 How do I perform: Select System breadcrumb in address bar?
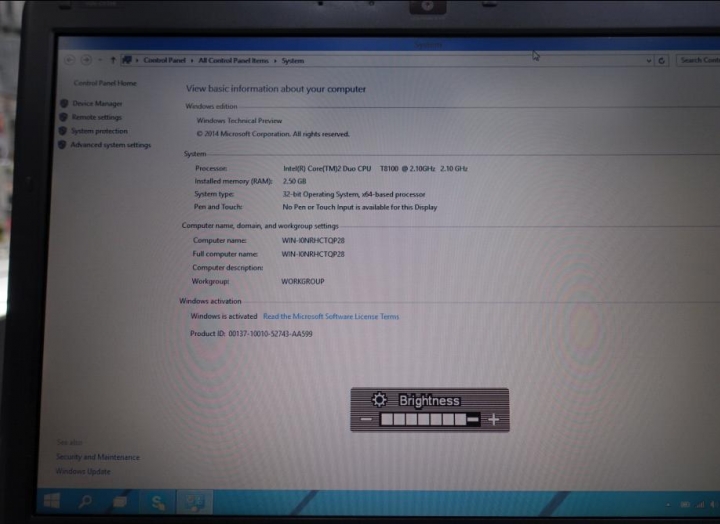[x=292, y=61]
